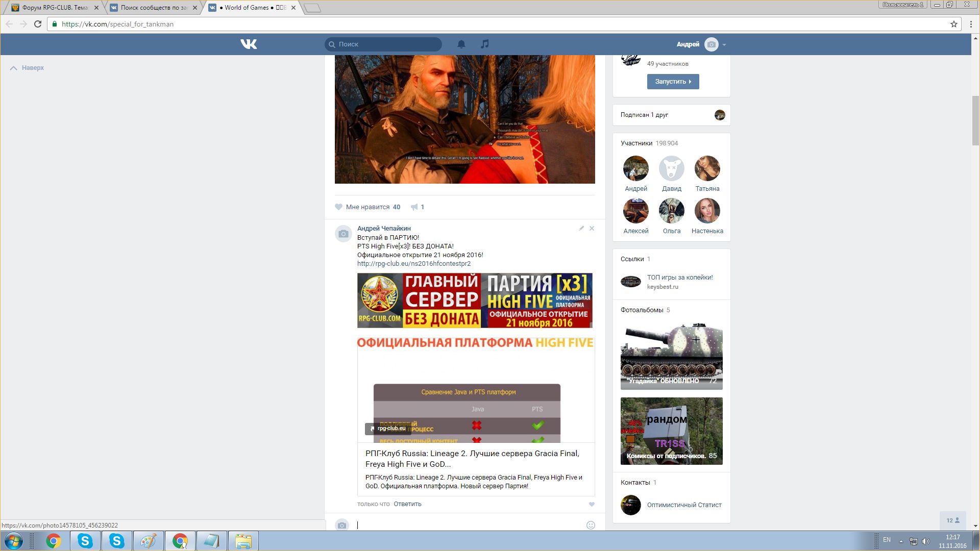
Task: Open the Угадайка ОБНОВЛЕНО photo album
Action: pyautogui.click(x=671, y=356)
